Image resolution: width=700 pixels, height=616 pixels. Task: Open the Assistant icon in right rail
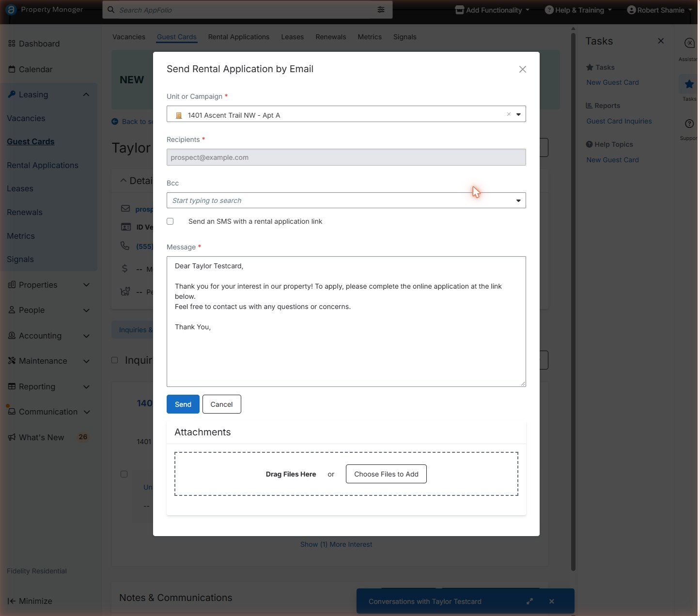[689, 43]
